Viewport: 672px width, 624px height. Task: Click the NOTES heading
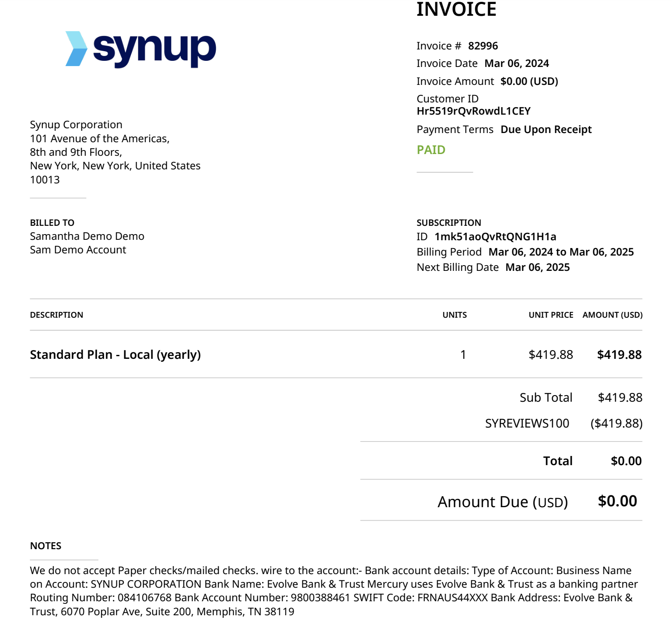pyautogui.click(x=45, y=546)
